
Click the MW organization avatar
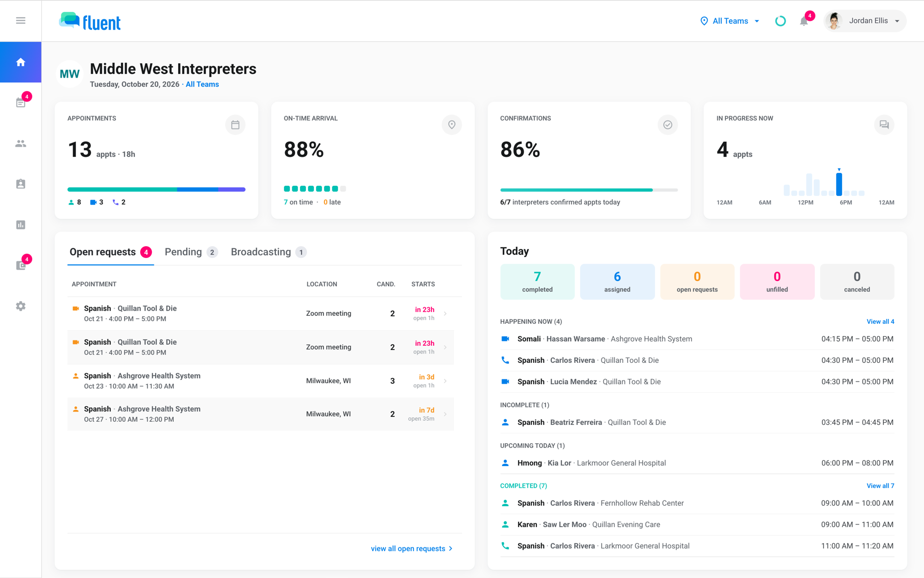click(x=70, y=74)
